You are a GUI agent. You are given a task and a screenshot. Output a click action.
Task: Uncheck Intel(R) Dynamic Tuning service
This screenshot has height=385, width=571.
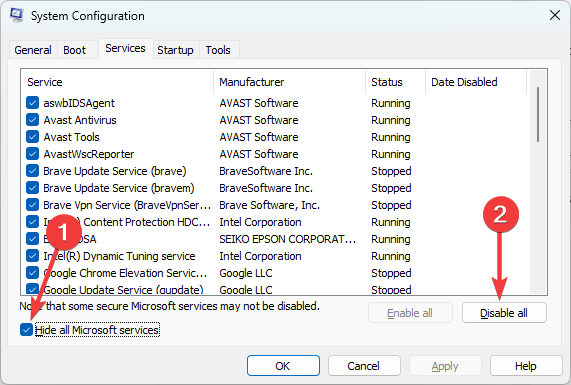tap(32, 256)
